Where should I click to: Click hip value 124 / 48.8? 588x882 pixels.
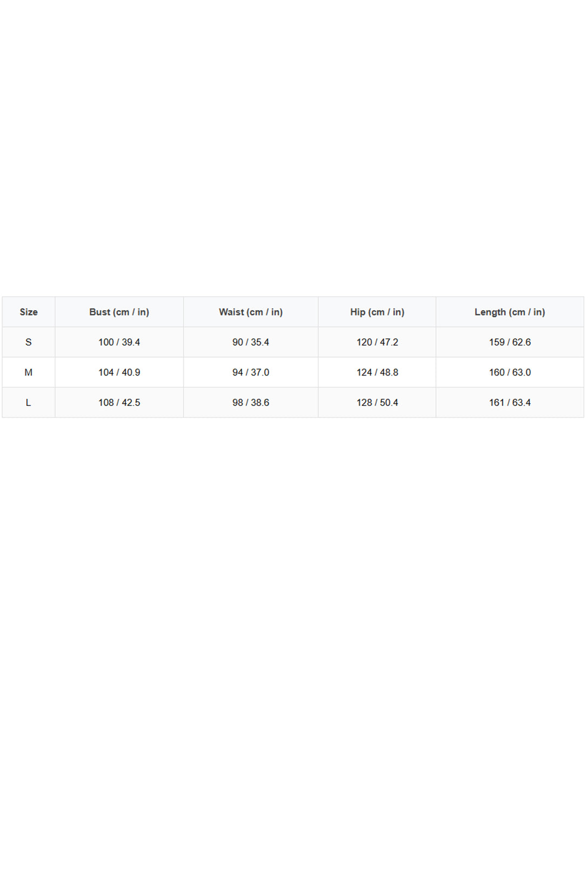point(377,372)
